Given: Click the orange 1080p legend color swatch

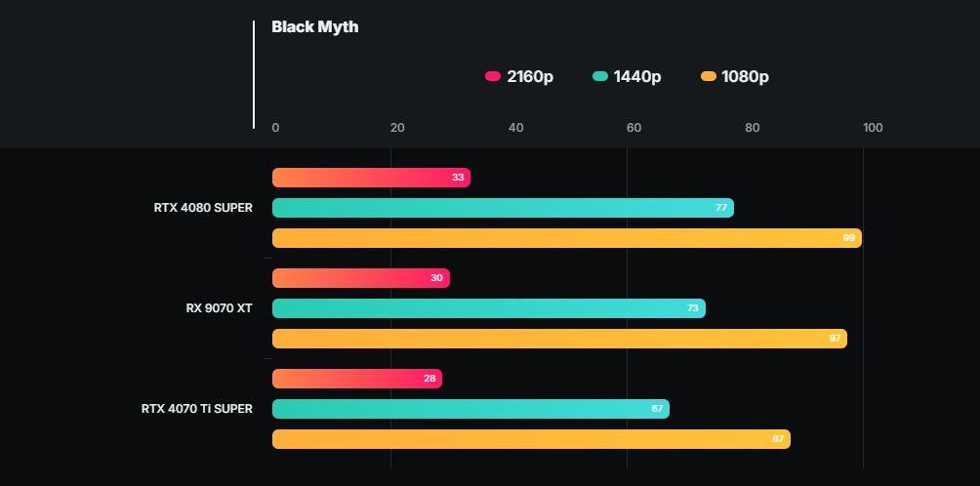Looking at the screenshot, I should click(708, 76).
